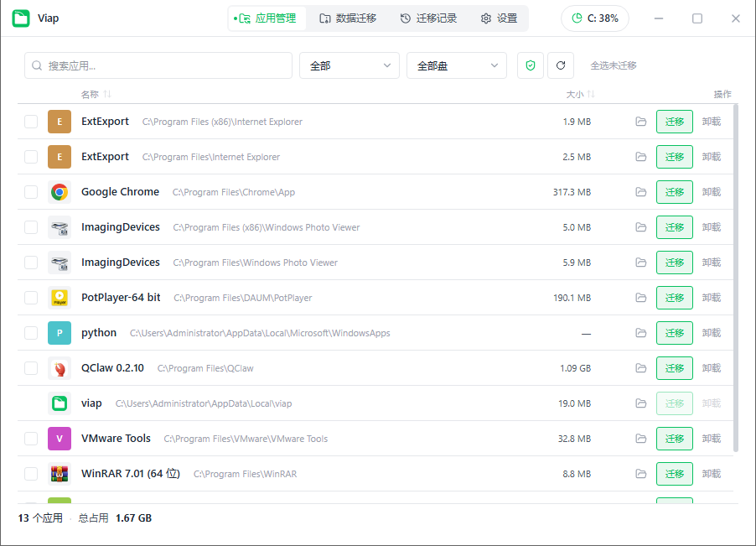This screenshot has width=756, height=546.
Task: Click 迁移 button for QClaw 0.2.10
Action: pos(675,368)
